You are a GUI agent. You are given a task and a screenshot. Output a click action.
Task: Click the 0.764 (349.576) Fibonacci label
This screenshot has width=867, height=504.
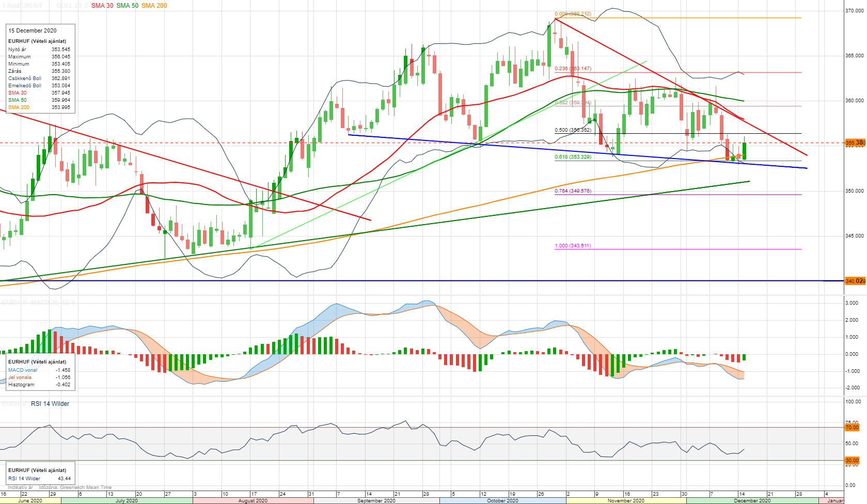[x=573, y=191]
